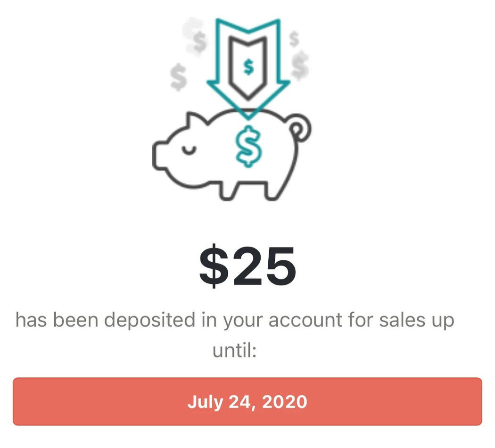
Task: Click the small gray dollar sign at the upper right
Action: (x=294, y=39)
